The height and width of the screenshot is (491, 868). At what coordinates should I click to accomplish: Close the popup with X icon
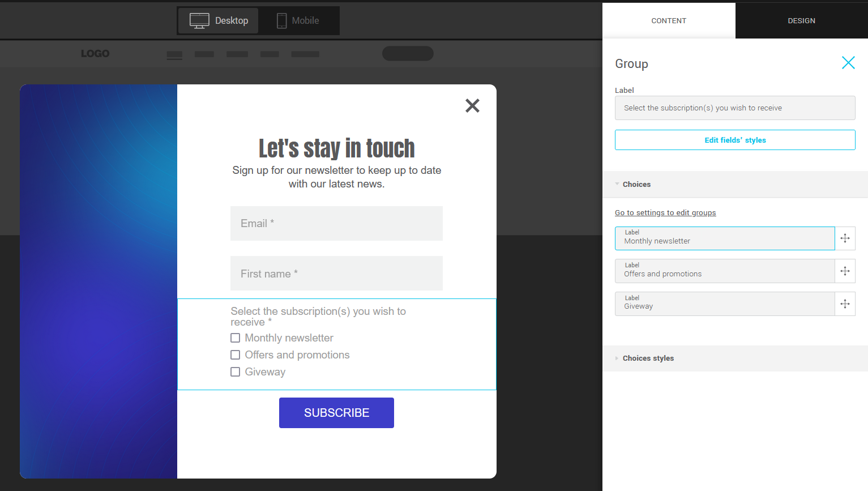pyautogui.click(x=472, y=106)
